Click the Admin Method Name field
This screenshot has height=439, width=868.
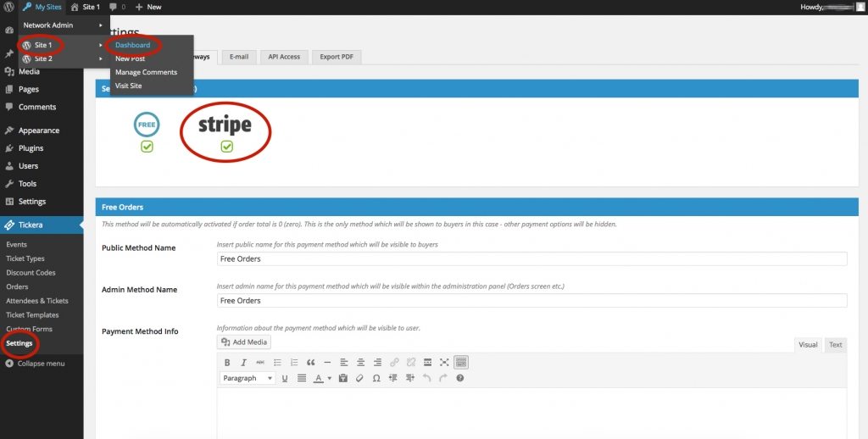pos(532,301)
